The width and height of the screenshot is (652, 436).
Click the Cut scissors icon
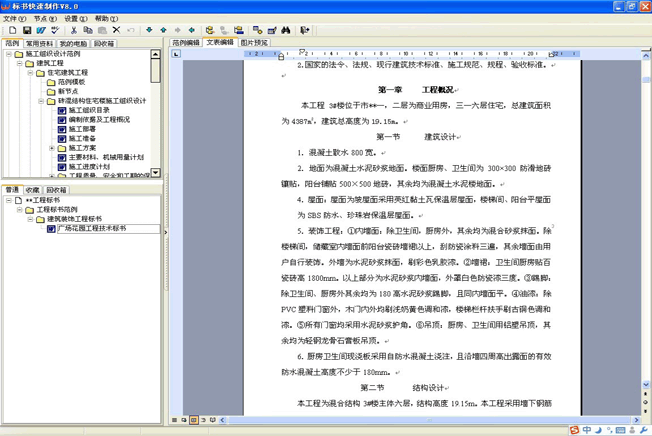click(x=74, y=30)
